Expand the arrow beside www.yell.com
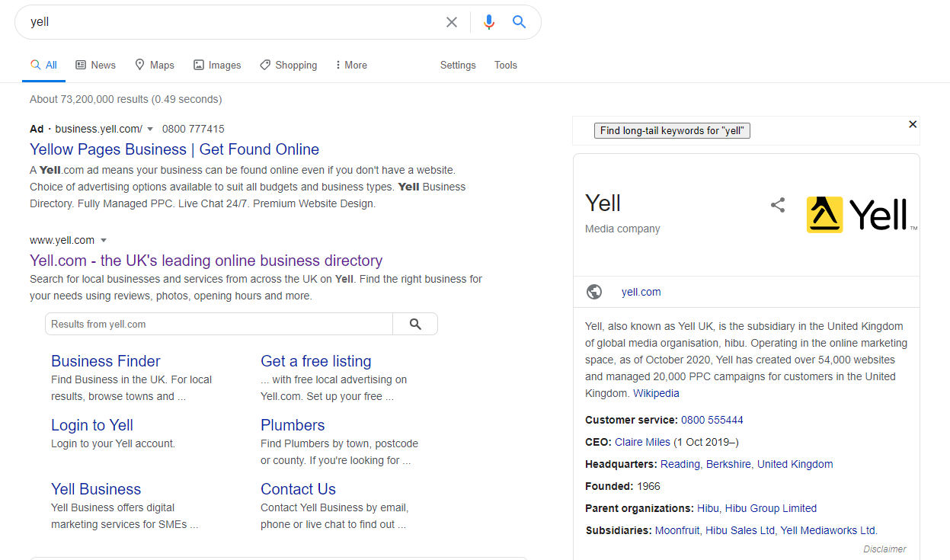This screenshot has width=950, height=560. tap(104, 240)
